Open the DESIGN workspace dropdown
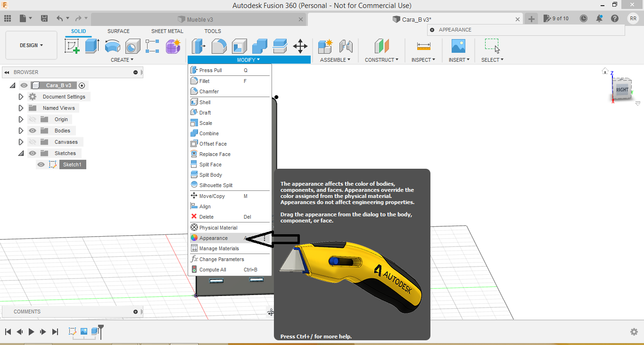 [31, 45]
